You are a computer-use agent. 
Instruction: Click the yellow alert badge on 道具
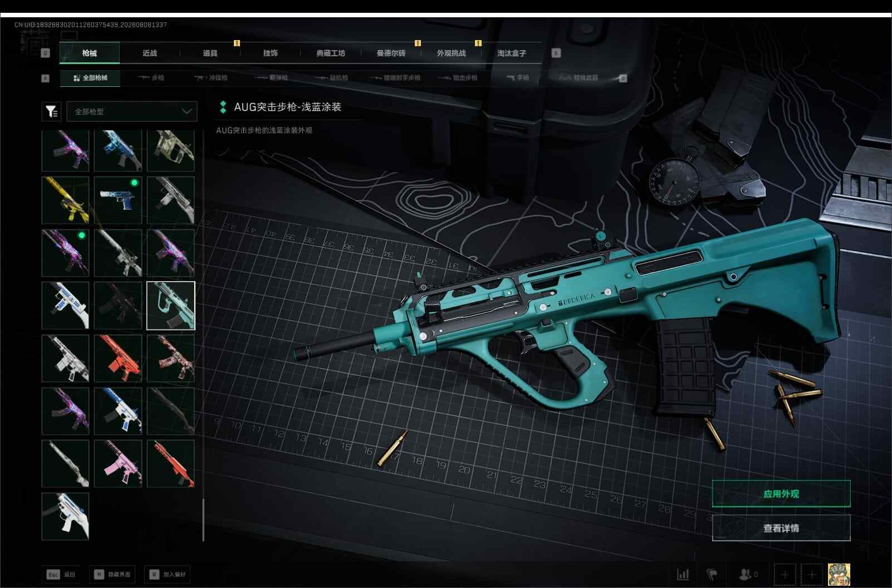coord(237,43)
